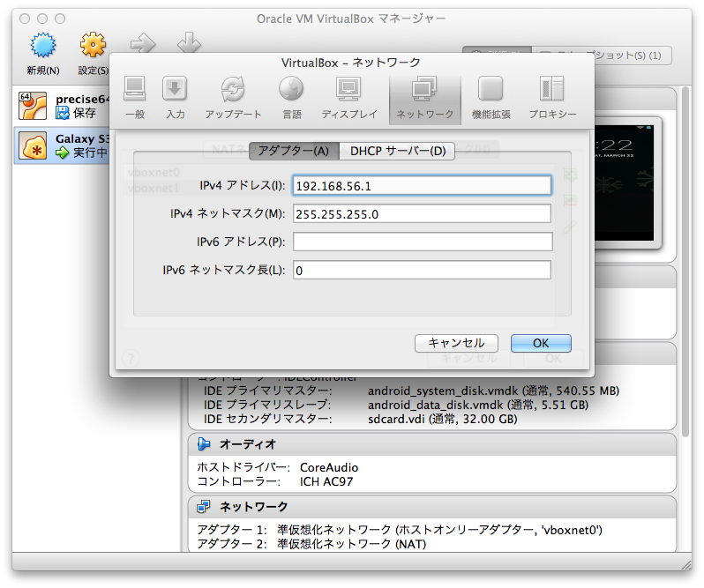
Task: Click the manager window vertical scrollbar
Action: coord(685,263)
